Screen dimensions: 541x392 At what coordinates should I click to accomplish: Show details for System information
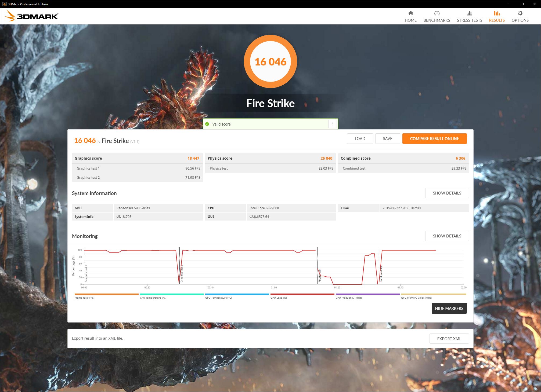point(447,193)
